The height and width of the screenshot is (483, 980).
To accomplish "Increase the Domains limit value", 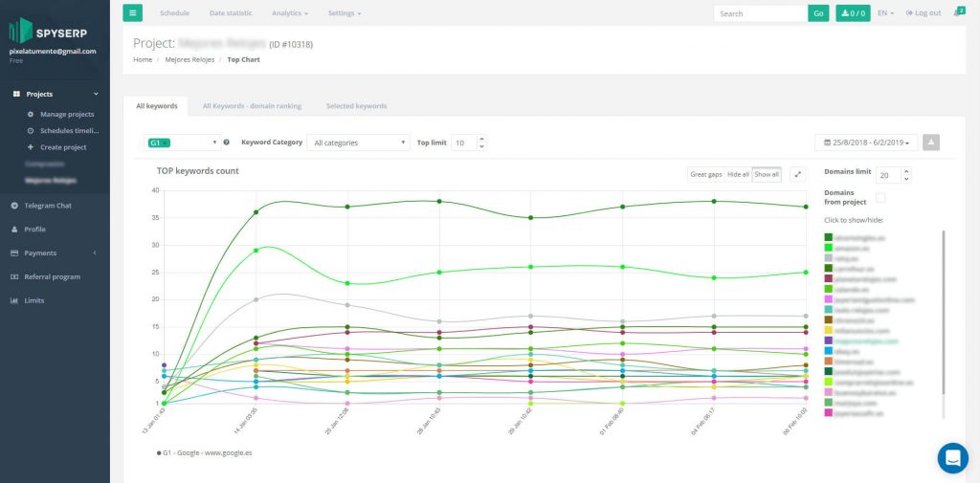I will pos(906,171).
